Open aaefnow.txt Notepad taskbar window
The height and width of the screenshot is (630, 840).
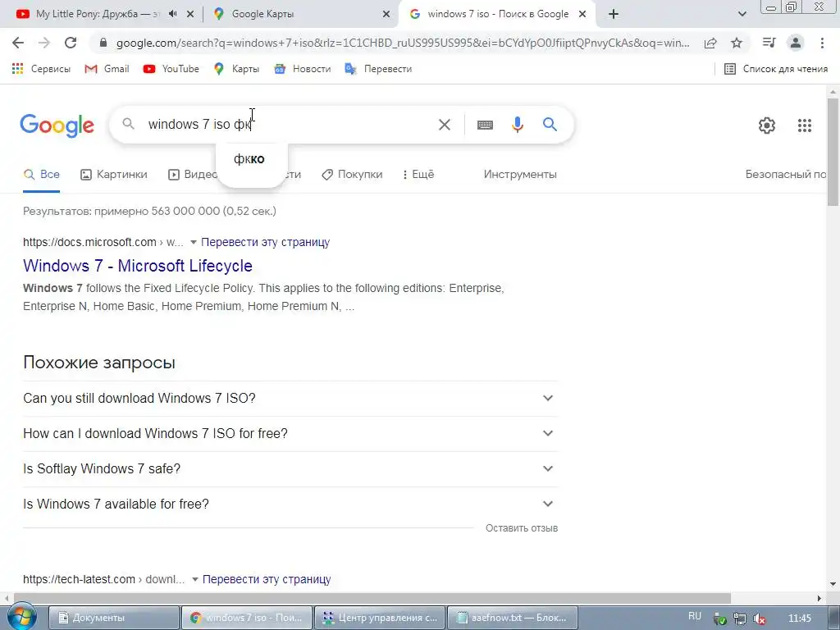512,618
